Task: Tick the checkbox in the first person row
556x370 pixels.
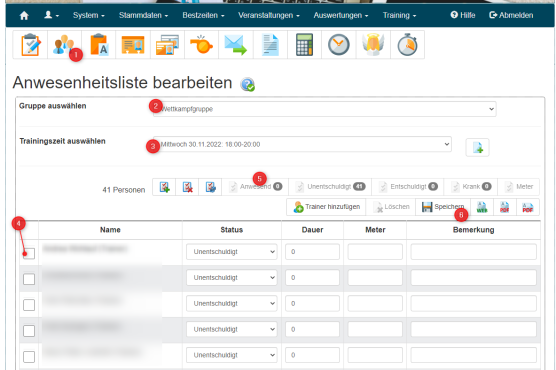Action: click(29, 253)
